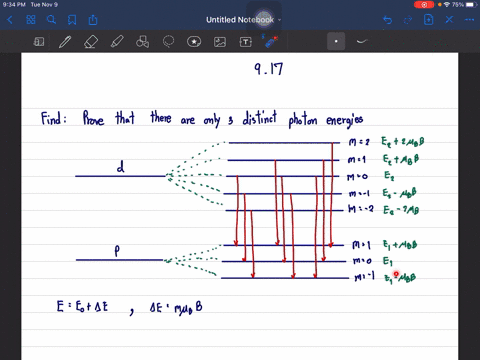The width and height of the screenshot is (480, 360).
Task: Tap the handwritten word Find:
Action: click(53, 118)
